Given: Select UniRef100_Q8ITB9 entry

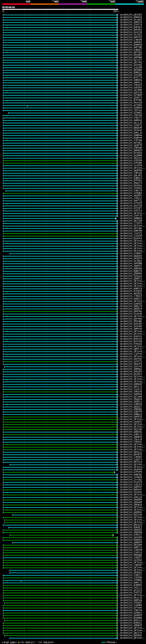Looking at the screenshot, I should click(x=131, y=221).
